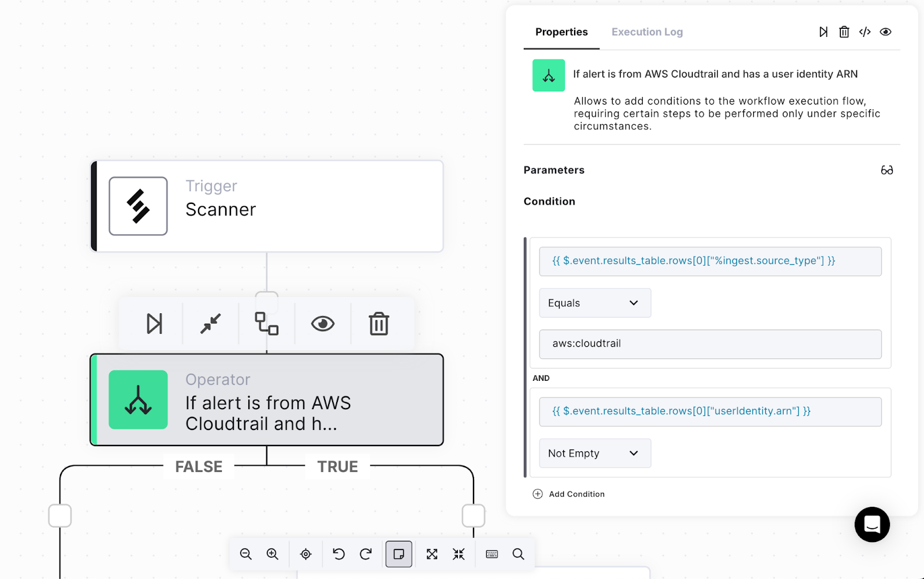Toggle sticky note tool in bottom toolbar

tap(399, 554)
